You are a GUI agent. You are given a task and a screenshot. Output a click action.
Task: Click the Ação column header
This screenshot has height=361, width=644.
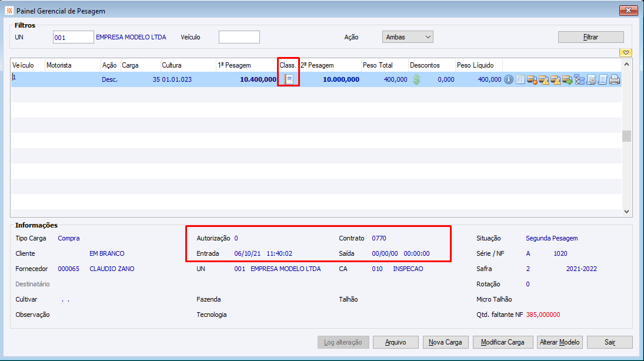[x=110, y=65]
